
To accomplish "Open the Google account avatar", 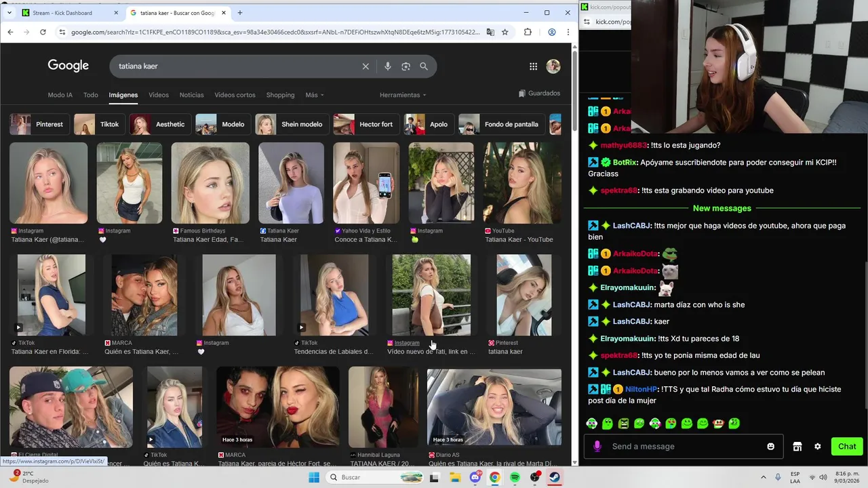I will point(553,66).
